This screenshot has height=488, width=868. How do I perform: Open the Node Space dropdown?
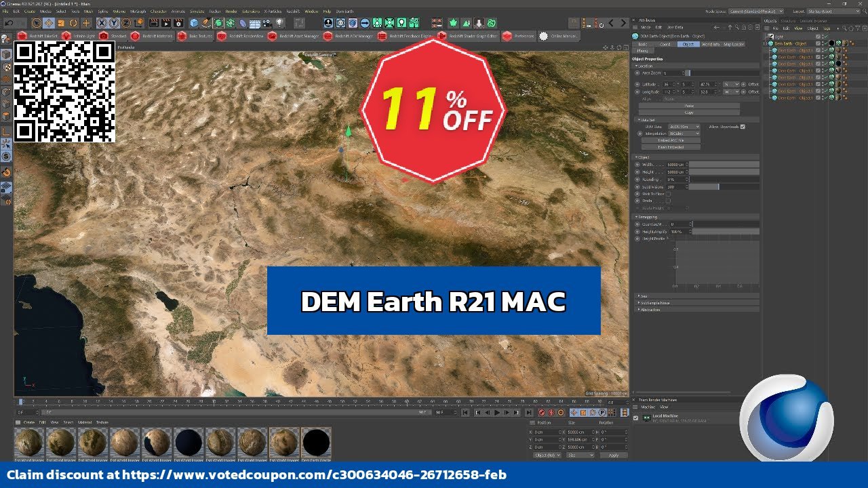coord(755,11)
